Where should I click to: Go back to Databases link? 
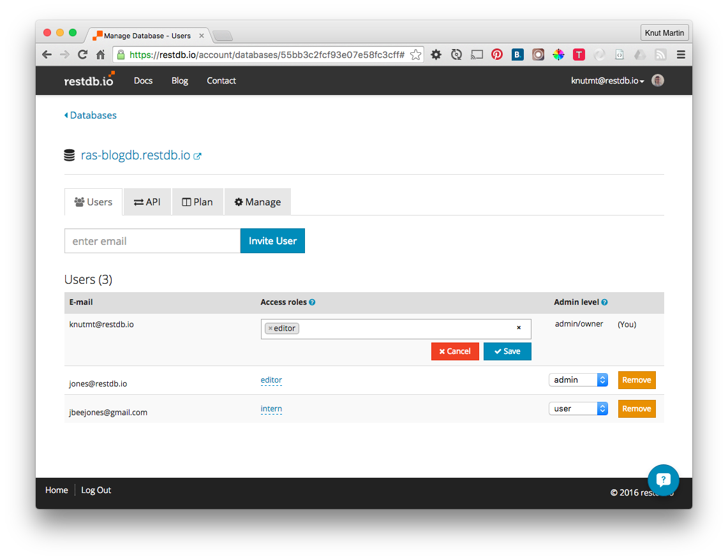click(91, 115)
